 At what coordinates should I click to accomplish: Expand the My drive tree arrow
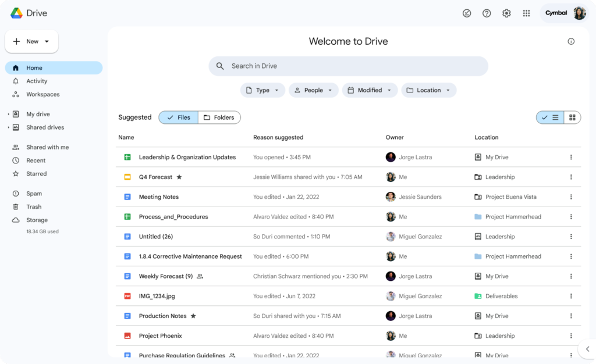(8, 115)
